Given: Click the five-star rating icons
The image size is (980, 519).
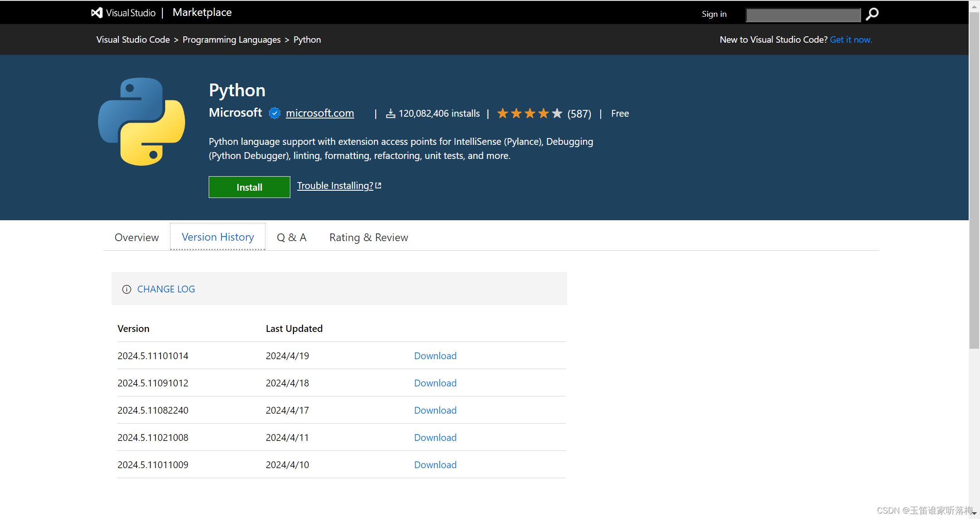Looking at the screenshot, I should point(529,113).
